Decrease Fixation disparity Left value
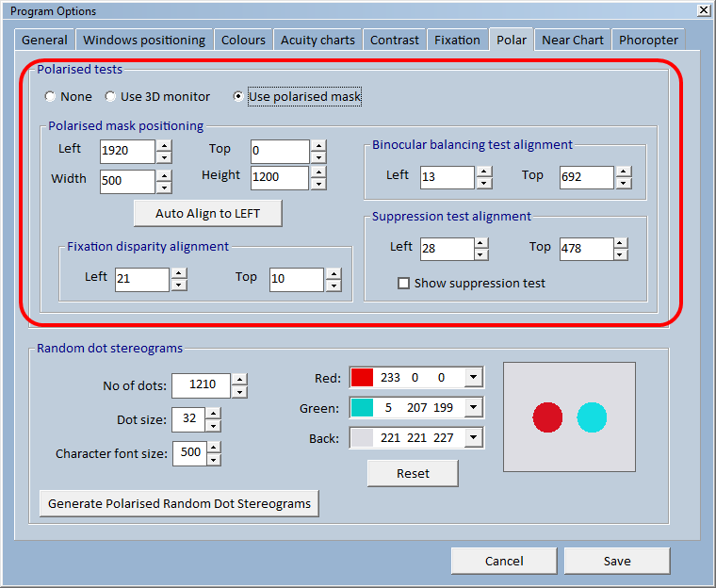 (x=179, y=286)
